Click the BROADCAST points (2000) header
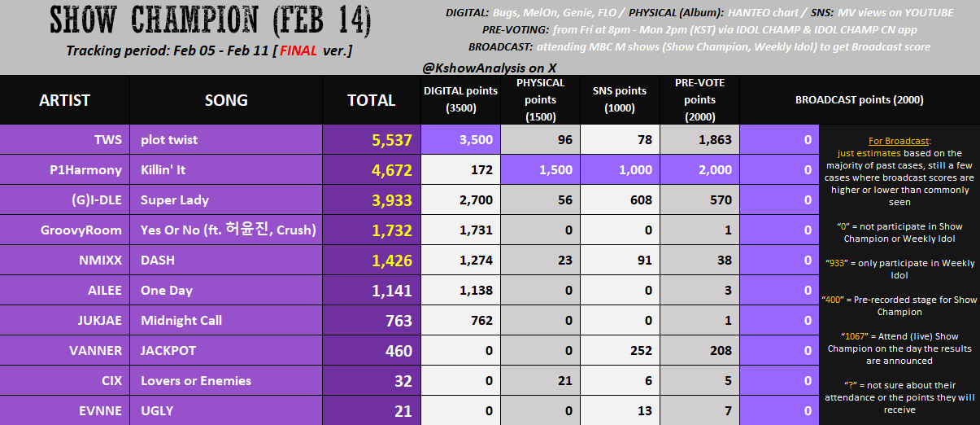This screenshot has height=425, width=980. click(x=859, y=100)
